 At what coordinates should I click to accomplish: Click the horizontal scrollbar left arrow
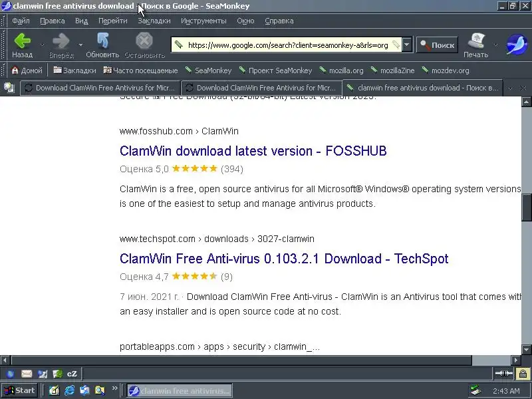coord(5,360)
